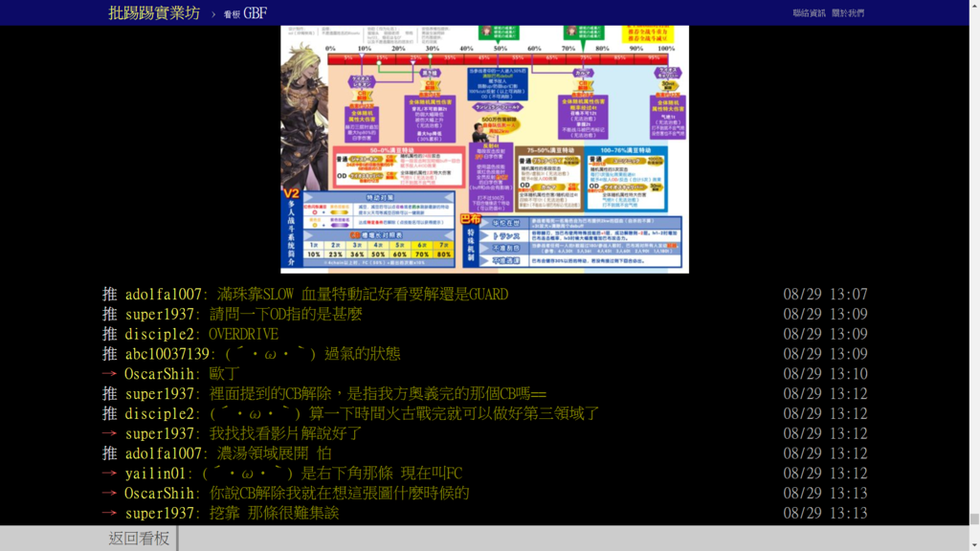This screenshot has height=551, width=980.
Task: Click super1937 on the 裡面提到的CB解除 comment
Action: pos(160,394)
